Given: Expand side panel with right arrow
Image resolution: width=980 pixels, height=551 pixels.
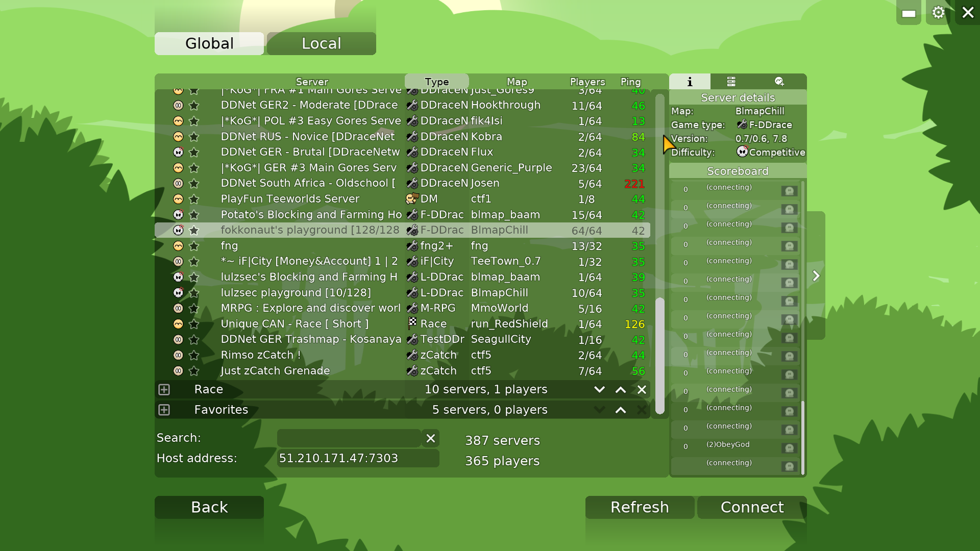Looking at the screenshot, I should (x=816, y=276).
